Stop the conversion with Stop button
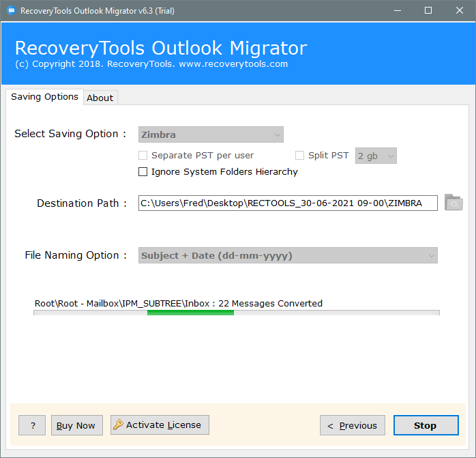The image size is (476, 458). [426, 425]
